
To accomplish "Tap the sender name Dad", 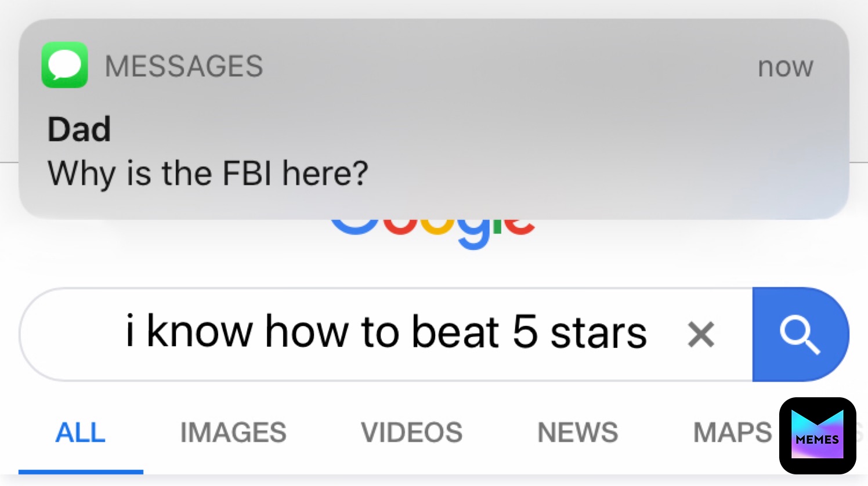I will click(79, 129).
